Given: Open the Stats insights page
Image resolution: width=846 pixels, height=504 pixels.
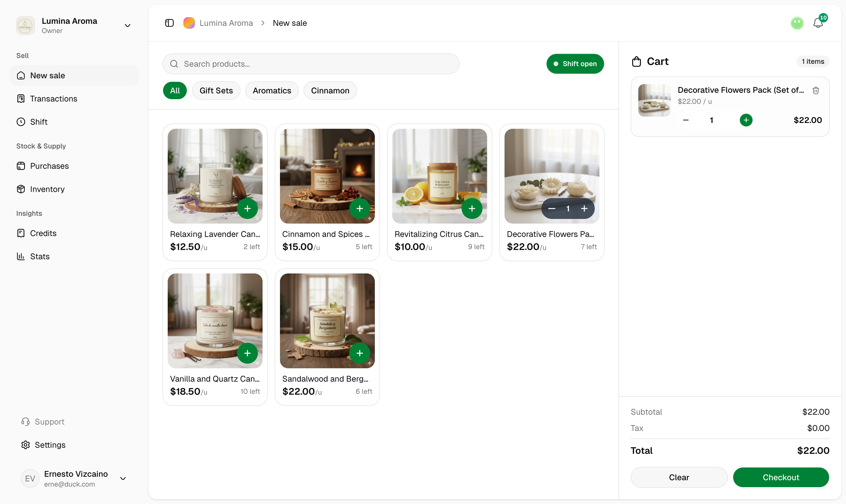Looking at the screenshot, I should tap(40, 256).
